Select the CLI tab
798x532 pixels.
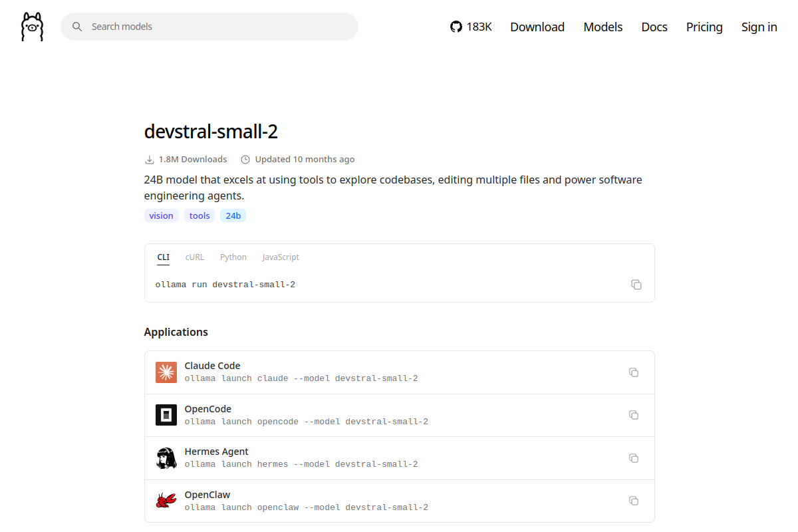[x=163, y=257]
